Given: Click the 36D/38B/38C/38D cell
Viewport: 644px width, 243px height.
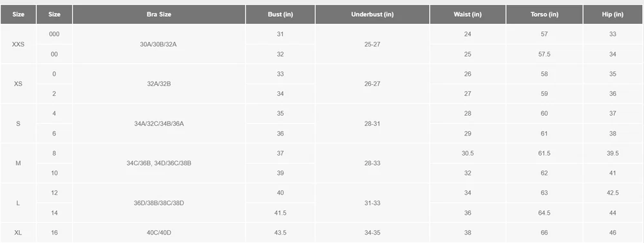Looking at the screenshot, I should [158, 203].
